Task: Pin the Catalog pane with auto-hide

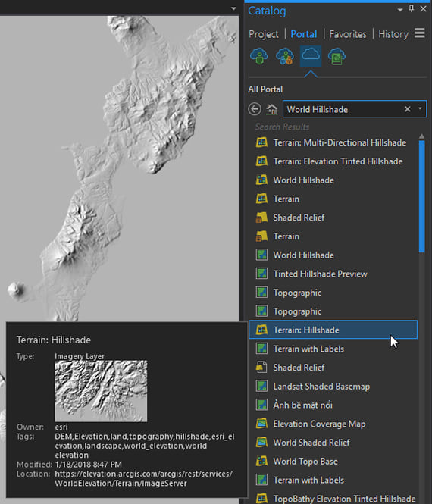Action: [412, 8]
